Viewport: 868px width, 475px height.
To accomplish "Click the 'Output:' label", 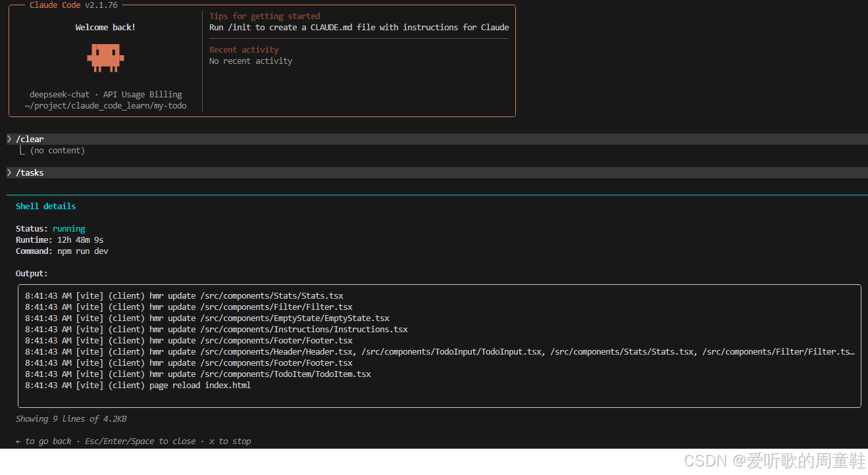I will [x=32, y=273].
